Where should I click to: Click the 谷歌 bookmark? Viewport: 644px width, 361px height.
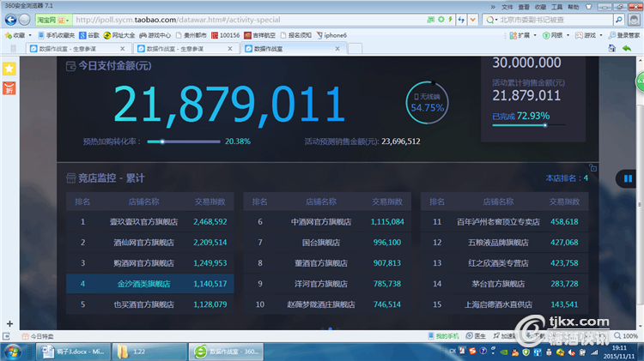(x=89, y=35)
